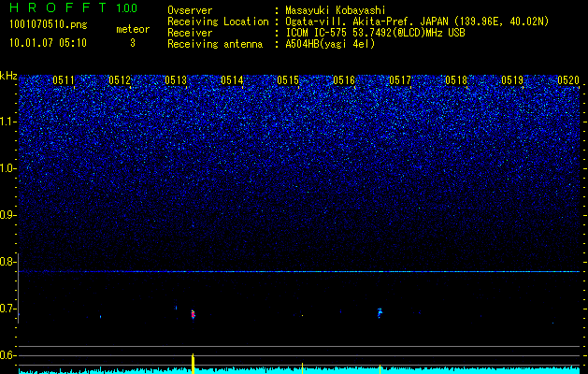This screenshot has height=374, width=588.
Task: Click the 0513 time marker
Action: pyautogui.click(x=176, y=80)
